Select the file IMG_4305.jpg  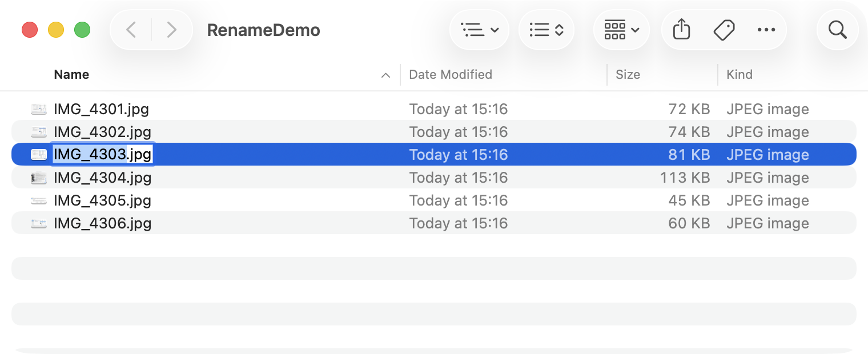tap(102, 200)
